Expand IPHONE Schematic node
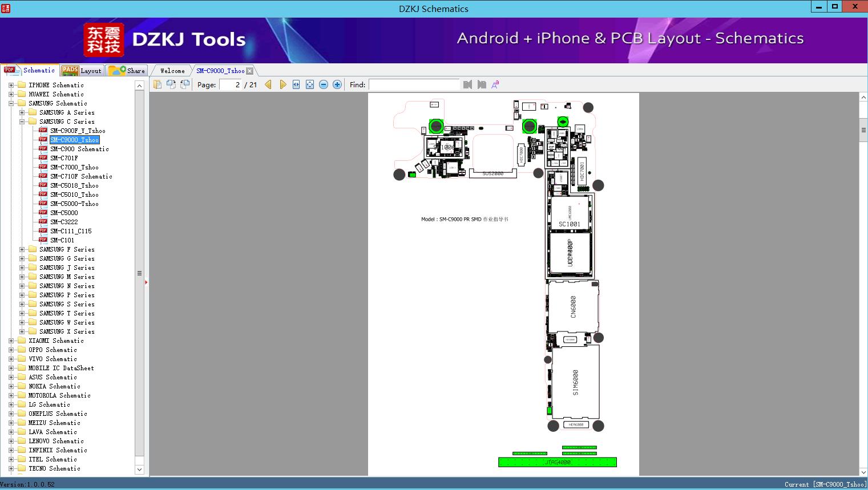868x490 pixels. point(11,85)
